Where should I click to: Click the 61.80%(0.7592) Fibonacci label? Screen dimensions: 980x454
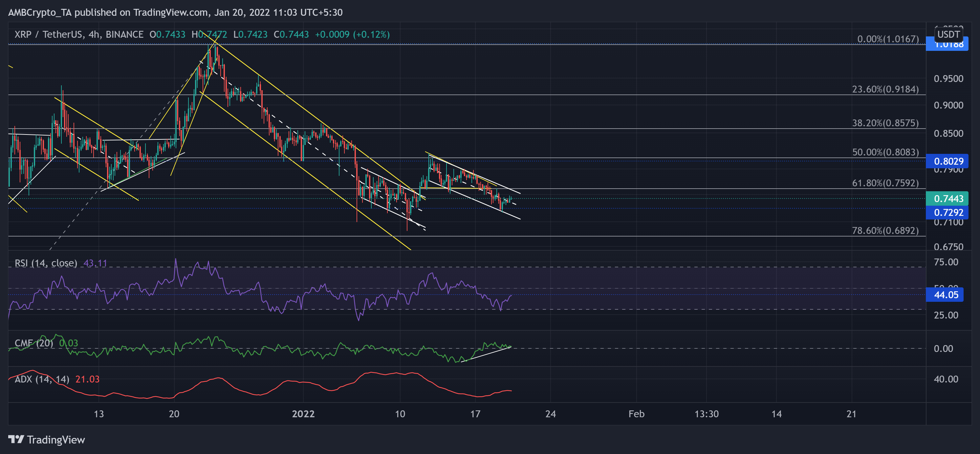885,183
